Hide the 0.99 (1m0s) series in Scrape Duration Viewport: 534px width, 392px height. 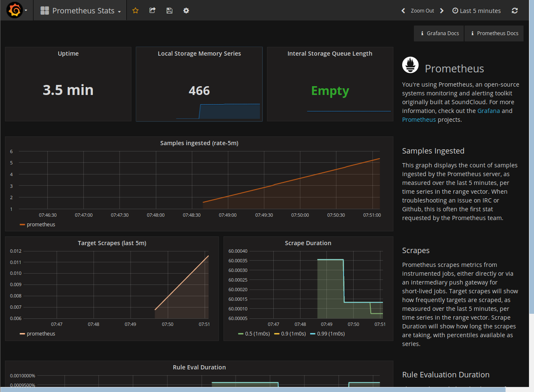tap(330, 333)
